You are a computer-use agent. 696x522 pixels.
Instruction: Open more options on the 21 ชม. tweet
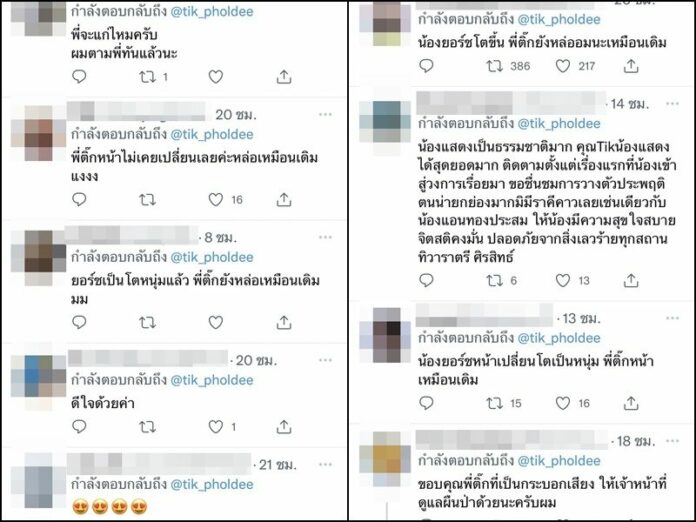click(325, 465)
